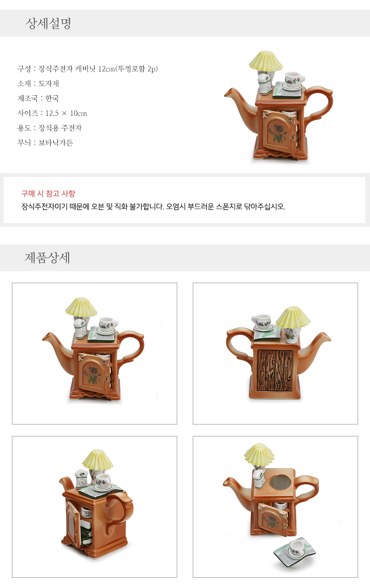Click the 상세설명 section header
This screenshot has width=370, height=588.
(x=49, y=23)
